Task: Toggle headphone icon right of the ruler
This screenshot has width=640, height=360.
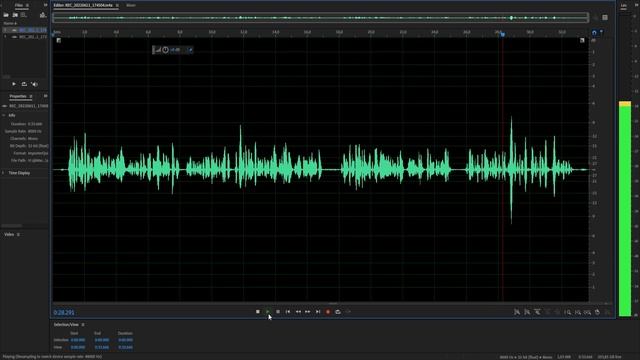Action: click(594, 33)
